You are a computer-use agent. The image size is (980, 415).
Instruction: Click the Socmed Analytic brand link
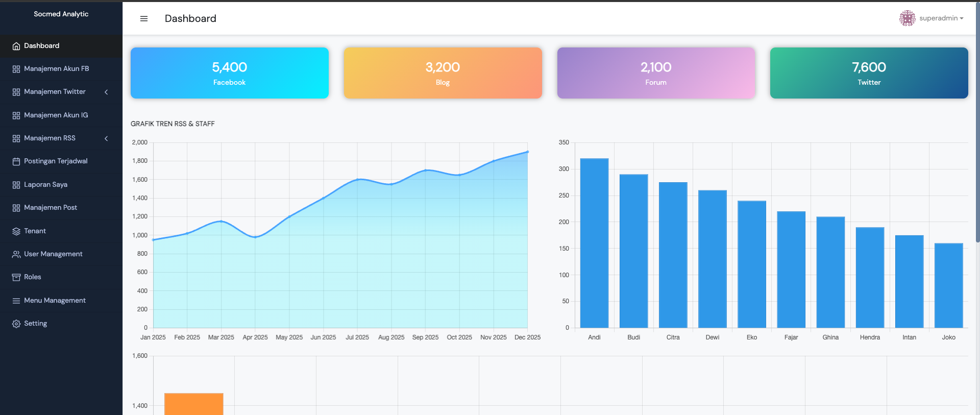tap(61, 14)
